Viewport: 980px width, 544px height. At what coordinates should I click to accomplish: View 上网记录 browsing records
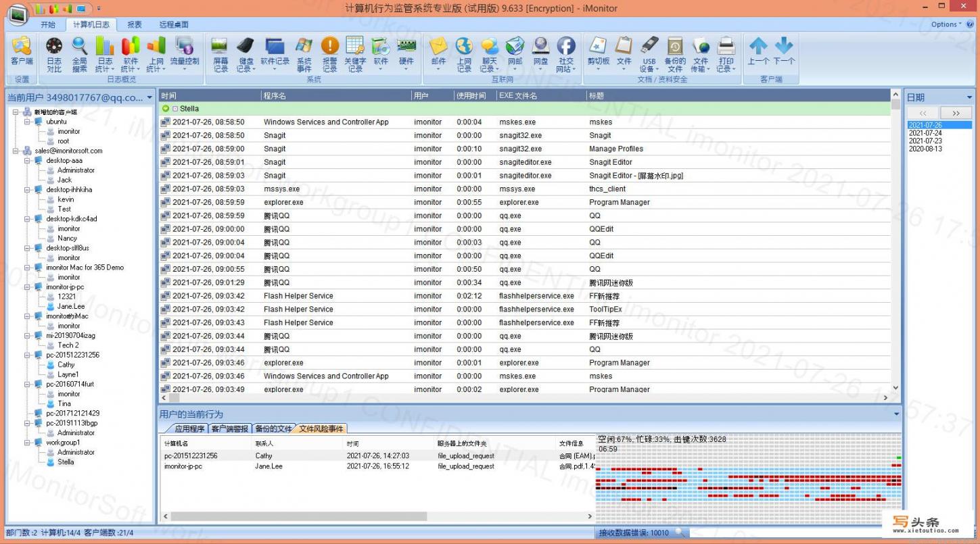tap(464, 53)
